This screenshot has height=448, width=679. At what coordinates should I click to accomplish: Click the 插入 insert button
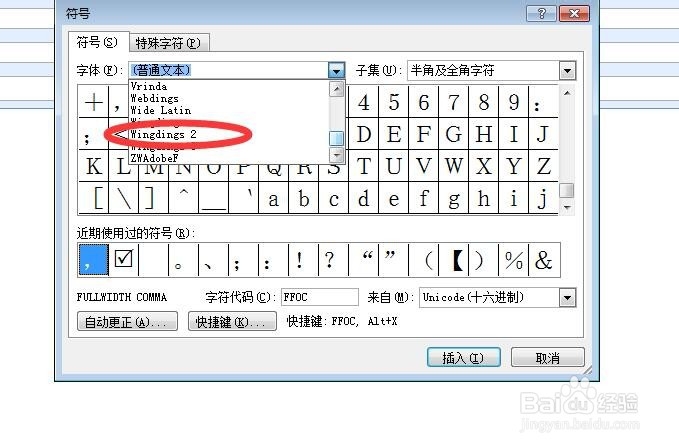click(x=463, y=358)
